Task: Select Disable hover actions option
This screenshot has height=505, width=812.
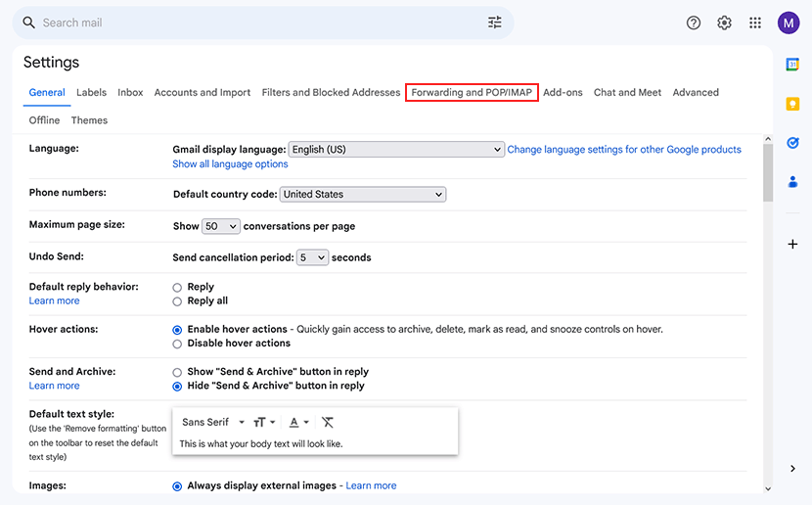Action: 177,344
